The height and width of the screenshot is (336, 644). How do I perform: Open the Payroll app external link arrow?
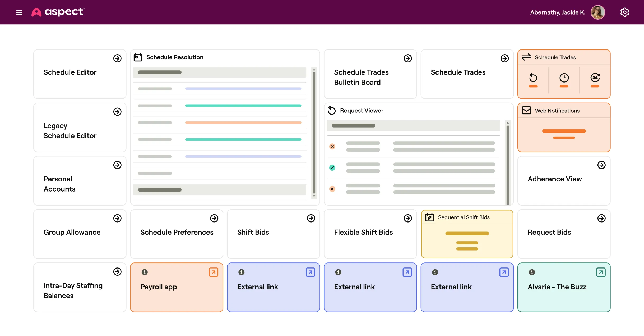pos(214,272)
